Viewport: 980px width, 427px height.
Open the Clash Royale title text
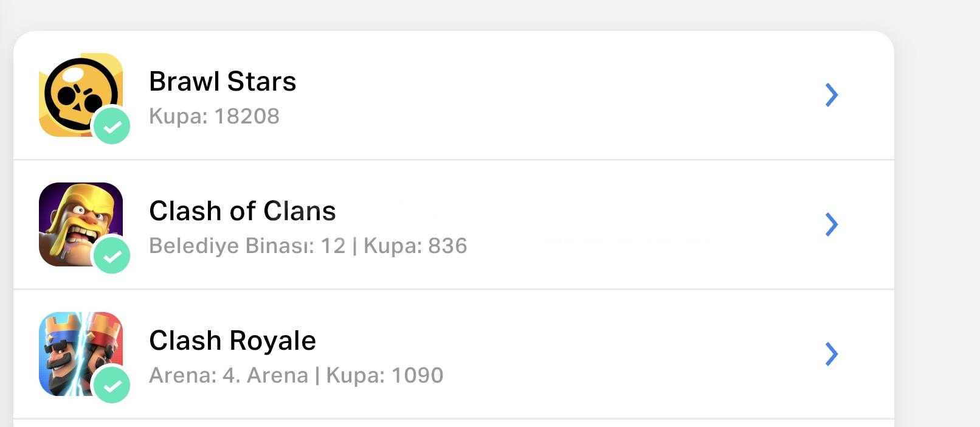click(x=233, y=341)
